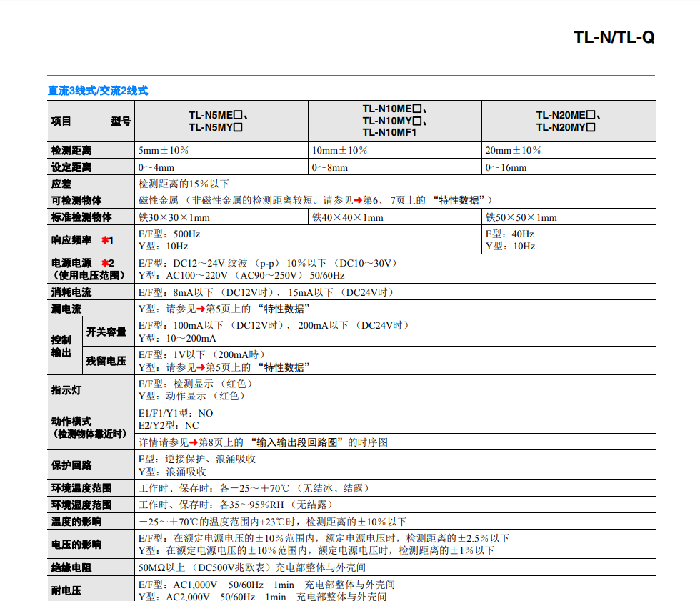Click the Y型：10～200mA value
Image resolution: width=700 pixels, height=601 pixels.
(x=177, y=339)
